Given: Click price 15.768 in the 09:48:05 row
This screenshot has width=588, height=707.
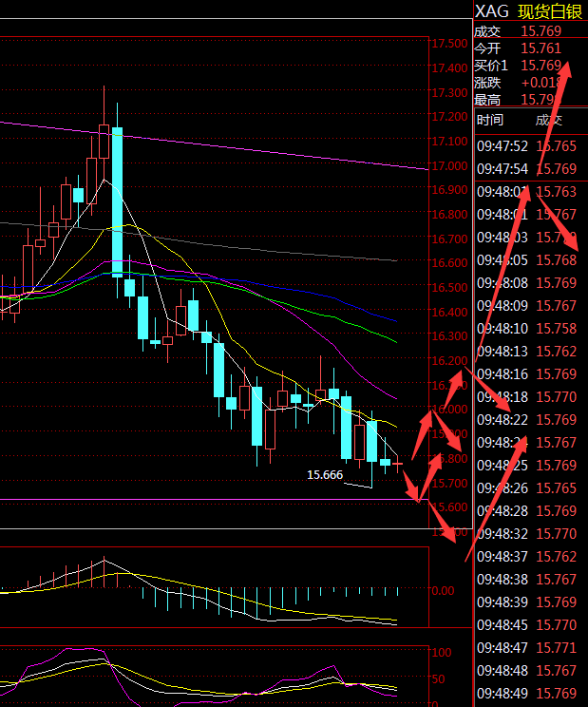Looking at the screenshot, I should [557, 260].
